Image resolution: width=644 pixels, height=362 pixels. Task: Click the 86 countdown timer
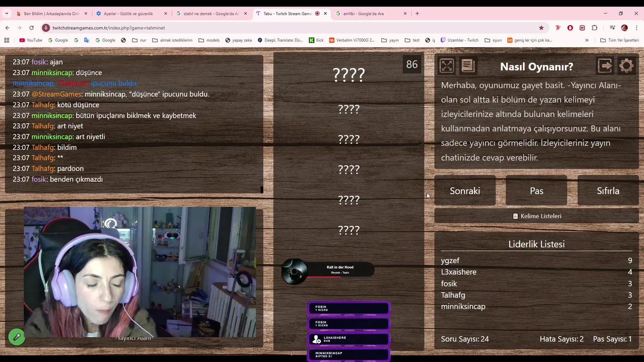(x=412, y=64)
